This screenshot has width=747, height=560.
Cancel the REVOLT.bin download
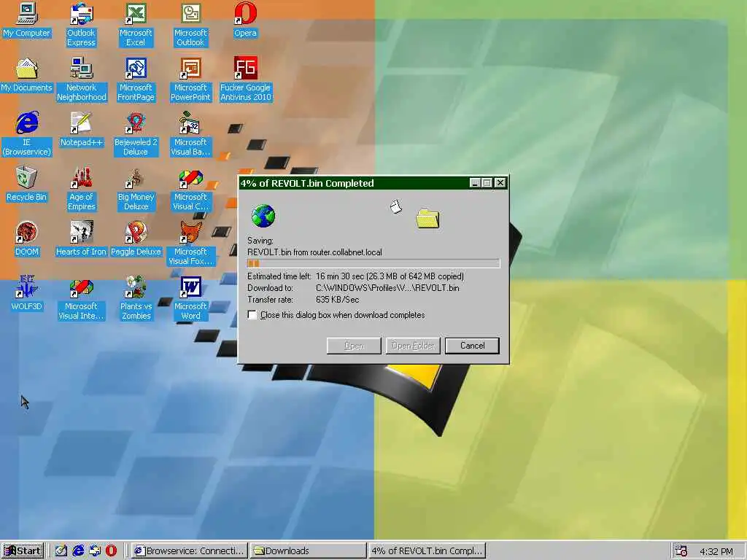pos(472,346)
